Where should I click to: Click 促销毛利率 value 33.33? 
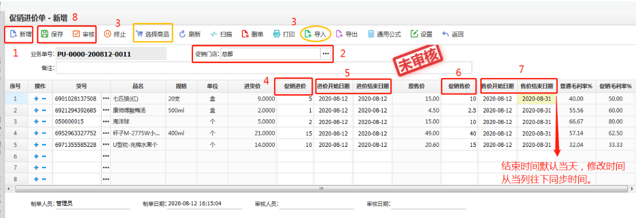click(x=615, y=145)
